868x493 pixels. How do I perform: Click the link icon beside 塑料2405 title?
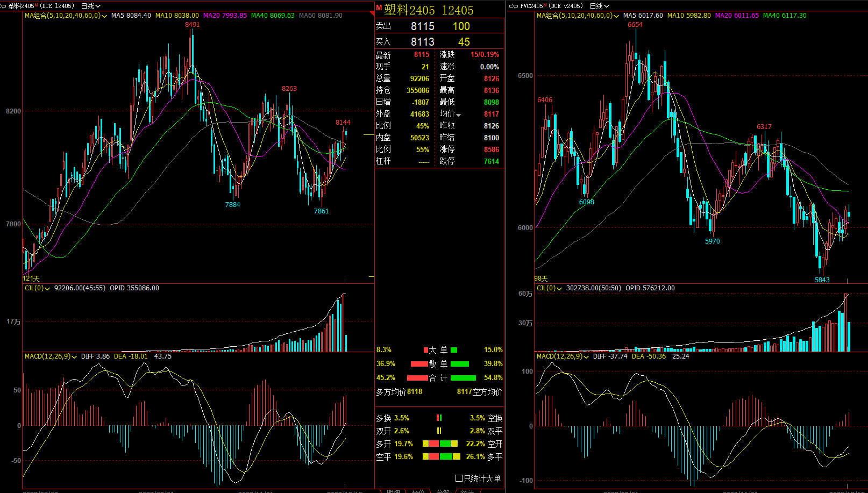[4, 6]
